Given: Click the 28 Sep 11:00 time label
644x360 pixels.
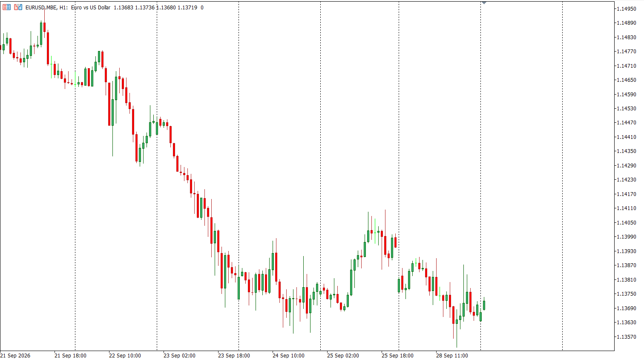Looking at the screenshot, I should point(452,355).
